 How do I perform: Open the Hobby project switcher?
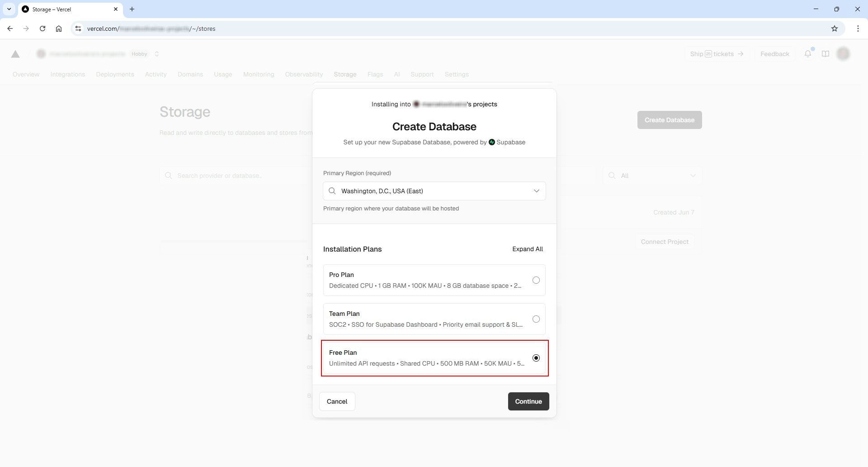[x=157, y=54]
